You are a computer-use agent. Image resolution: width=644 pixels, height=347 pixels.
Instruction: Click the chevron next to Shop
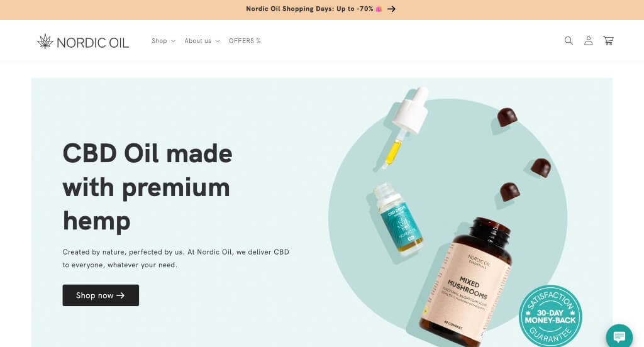(x=174, y=41)
